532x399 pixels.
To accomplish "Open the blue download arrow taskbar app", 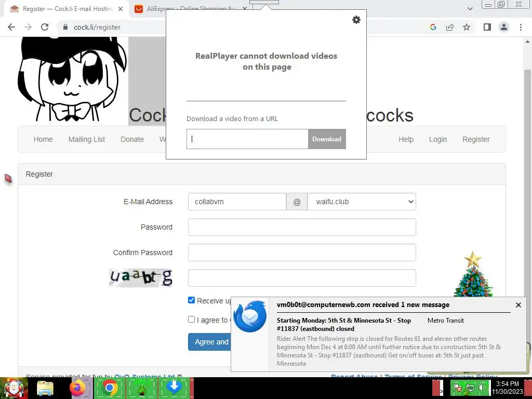I will pos(174,388).
